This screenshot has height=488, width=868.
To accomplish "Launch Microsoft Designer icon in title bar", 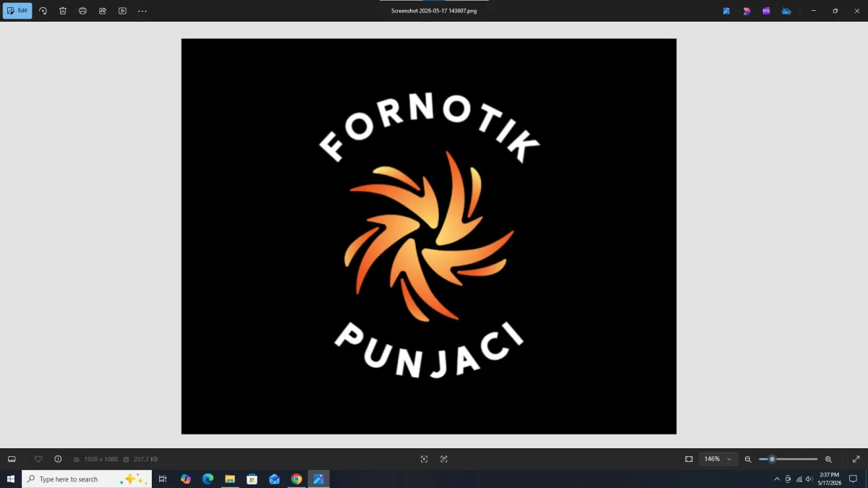I will tap(746, 11).
